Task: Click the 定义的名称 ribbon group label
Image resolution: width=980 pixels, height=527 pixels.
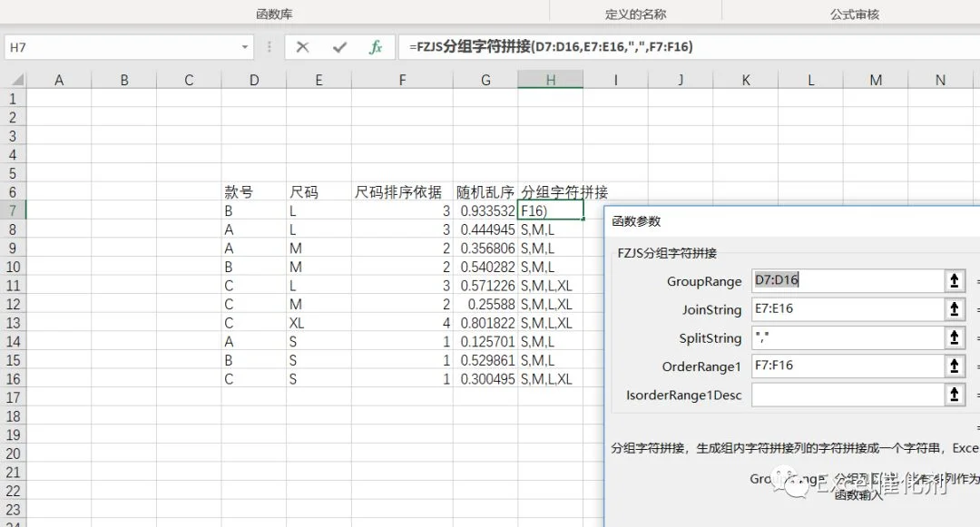Action: 635,14
